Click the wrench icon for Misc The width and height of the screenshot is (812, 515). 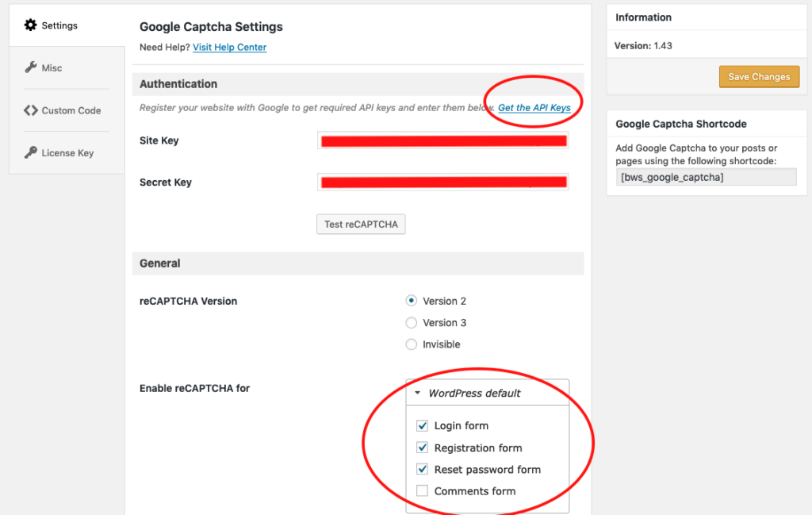point(30,67)
